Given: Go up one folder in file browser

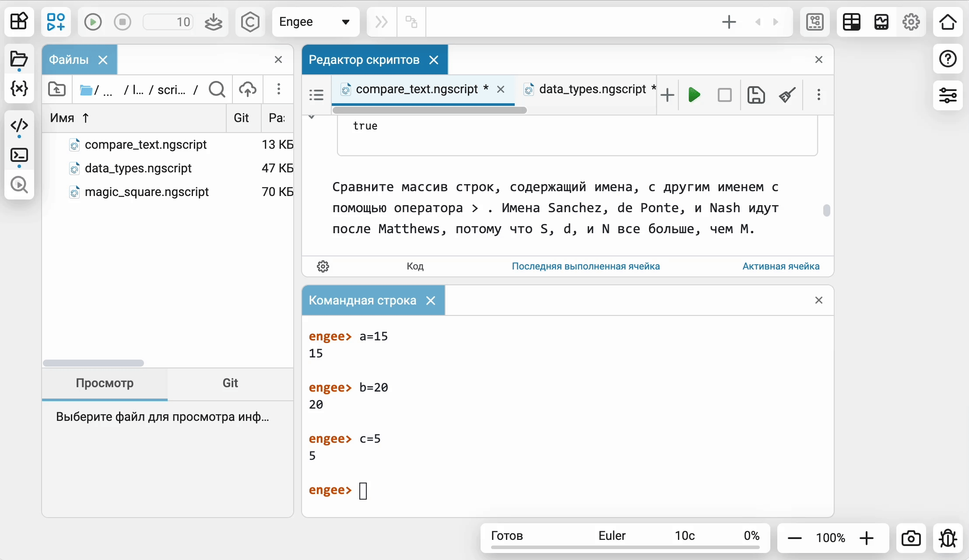Looking at the screenshot, I should pyautogui.click(x=57, y=89).
